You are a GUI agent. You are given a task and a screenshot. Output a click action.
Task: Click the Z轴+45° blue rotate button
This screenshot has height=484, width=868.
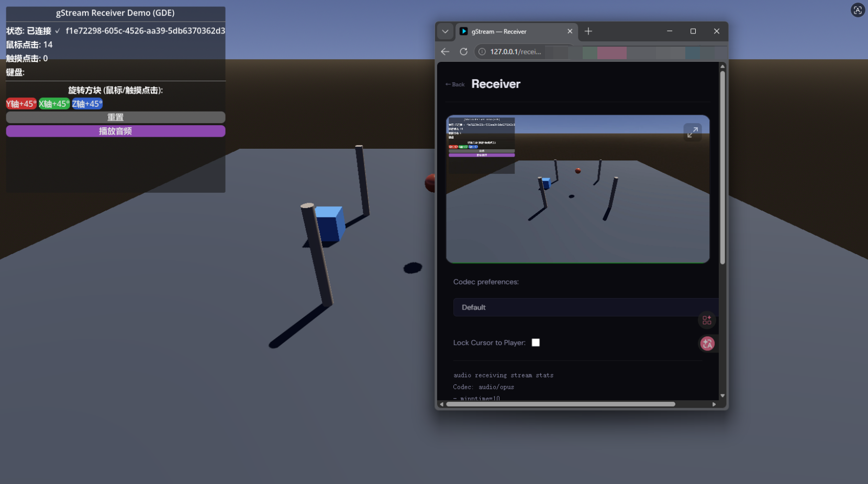click(x=87, y=104)
